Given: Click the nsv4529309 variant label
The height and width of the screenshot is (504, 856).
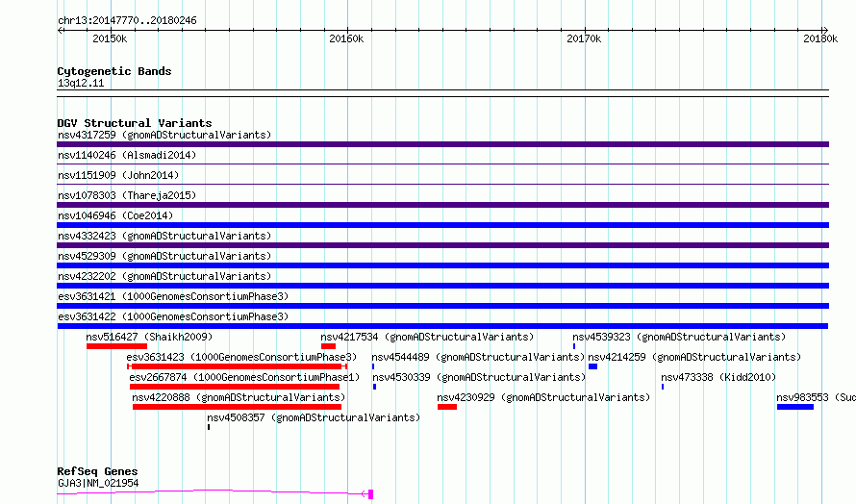Looking at the screenshot, I should [164, 256].
